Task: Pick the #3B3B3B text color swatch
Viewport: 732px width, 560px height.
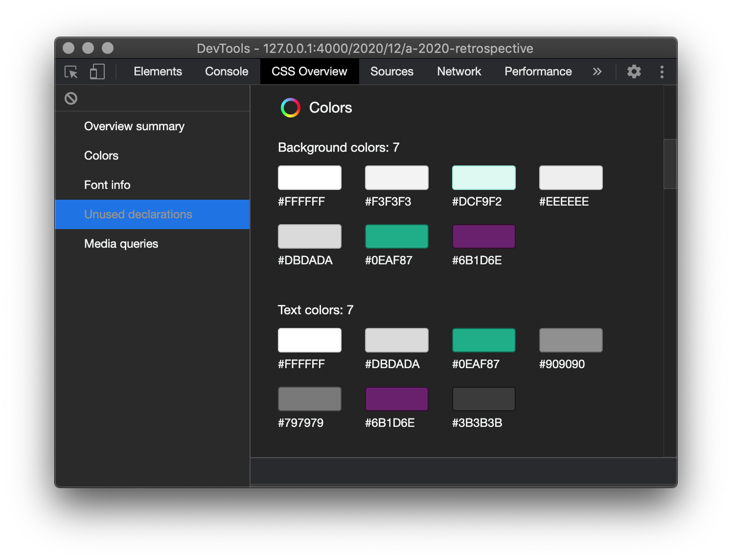Action: (x=483, y=399)
